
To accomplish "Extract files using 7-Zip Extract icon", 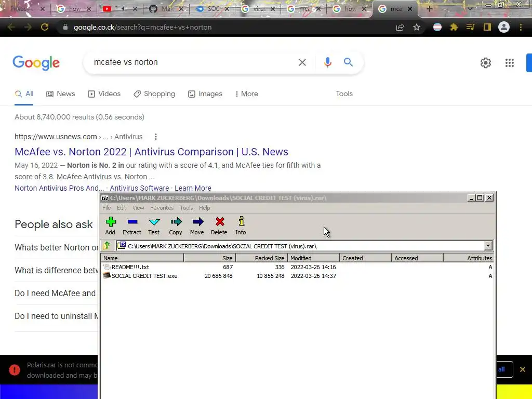I will 131,226.
